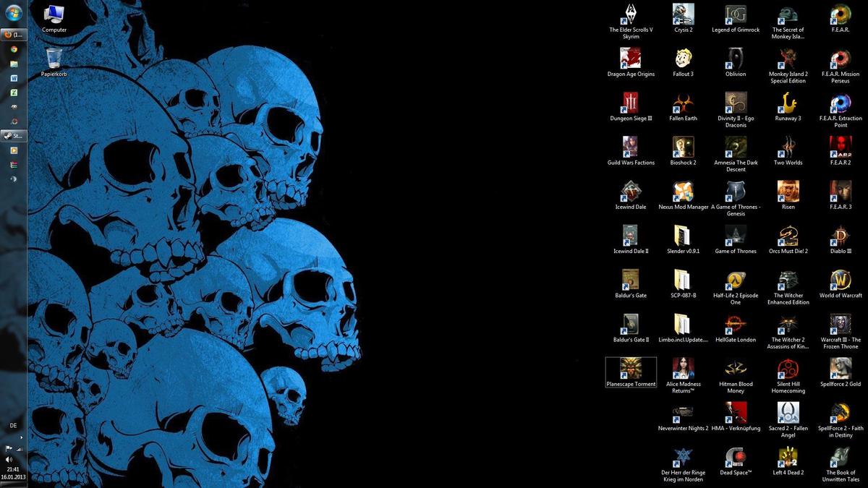Select the Two Worlds icon
868x488 pixels.
pyautogui.click(x=788, y=151)
